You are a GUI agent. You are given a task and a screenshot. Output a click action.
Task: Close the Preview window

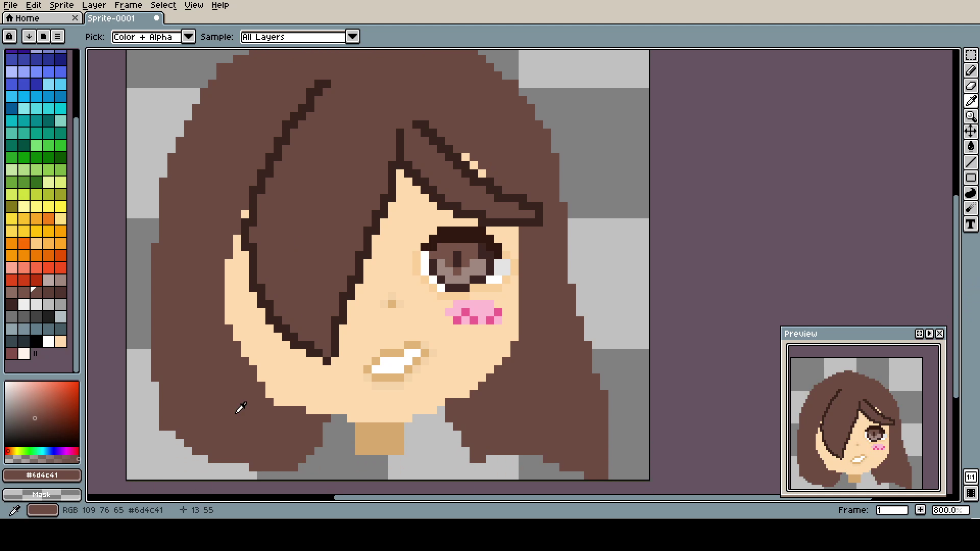click(940, 333)
